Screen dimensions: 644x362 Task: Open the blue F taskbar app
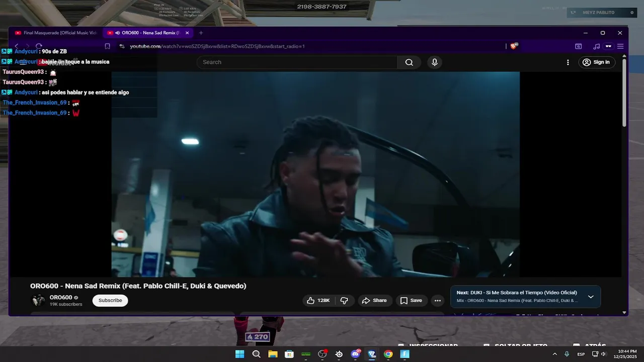[405, 354]
